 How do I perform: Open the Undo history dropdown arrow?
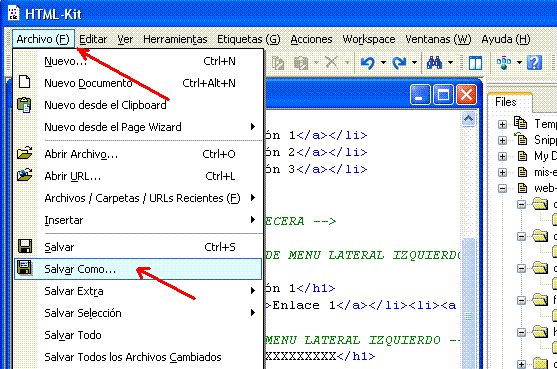pos(383,63)
